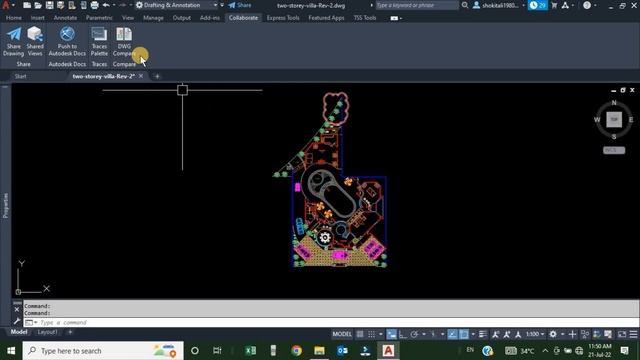Click the customize command line wrench icon
Screen dimensions: 640x360
(17, 322)
